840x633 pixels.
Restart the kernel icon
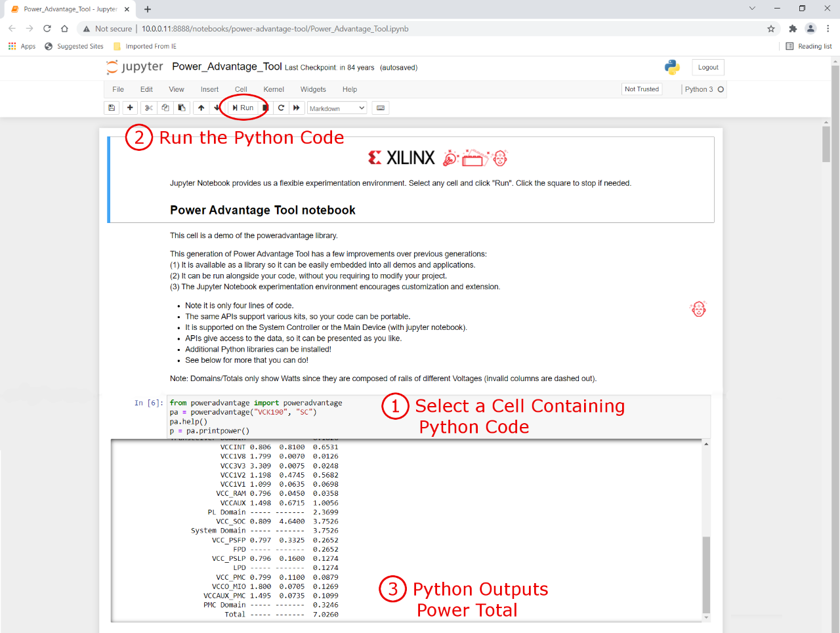(x=281, y=108)
